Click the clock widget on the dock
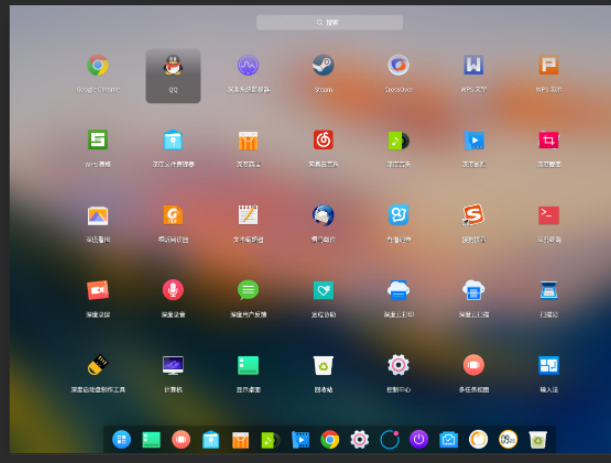Screen dimensions: 611x463 (x=508, y=440)
